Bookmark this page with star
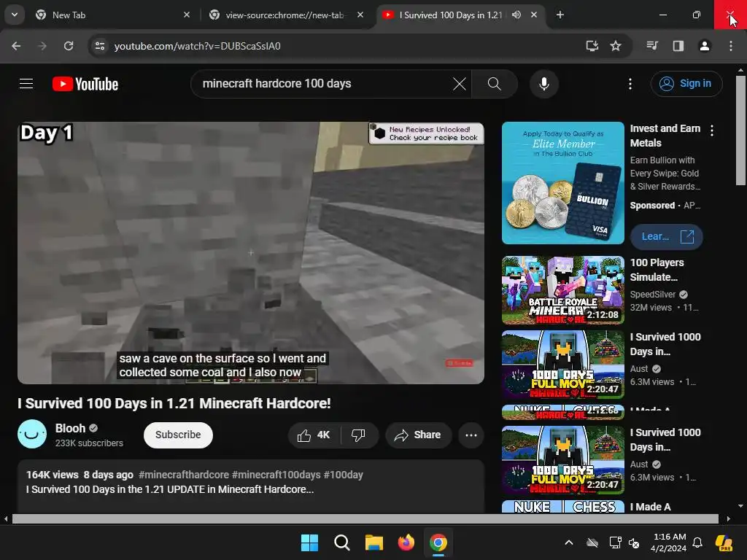Viewport: 747px width, 560px height. tap(616, 46)
